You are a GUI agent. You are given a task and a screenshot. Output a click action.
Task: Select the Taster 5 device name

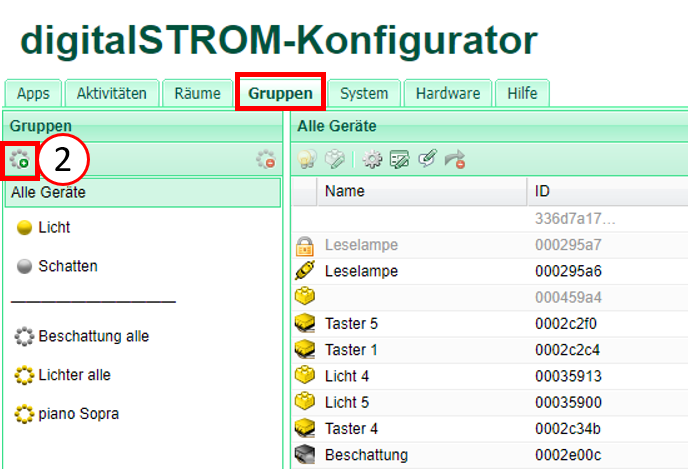(x=351, y=324)
